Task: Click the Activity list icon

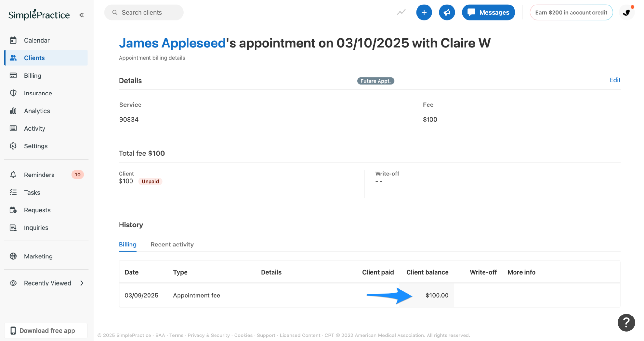Action: pos(13,128)
